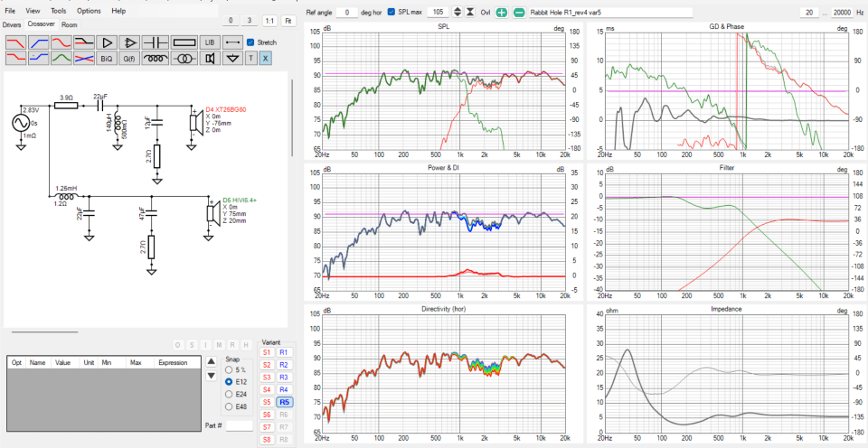Image resolution: width=868 pixels, height=448 pixels.
Task: Insert a ground symbol
Action: (x=232, y=58)
